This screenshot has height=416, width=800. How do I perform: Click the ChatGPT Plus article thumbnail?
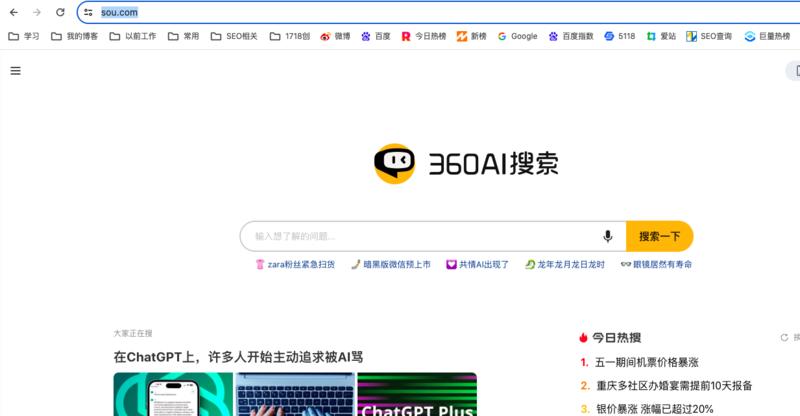pyautogui.click(x=416, y=395)
